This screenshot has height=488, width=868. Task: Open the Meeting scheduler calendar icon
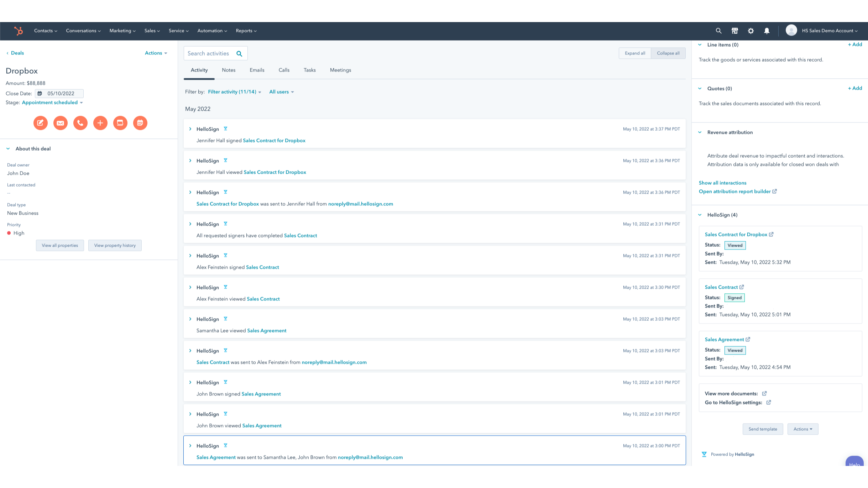[140, 123]
